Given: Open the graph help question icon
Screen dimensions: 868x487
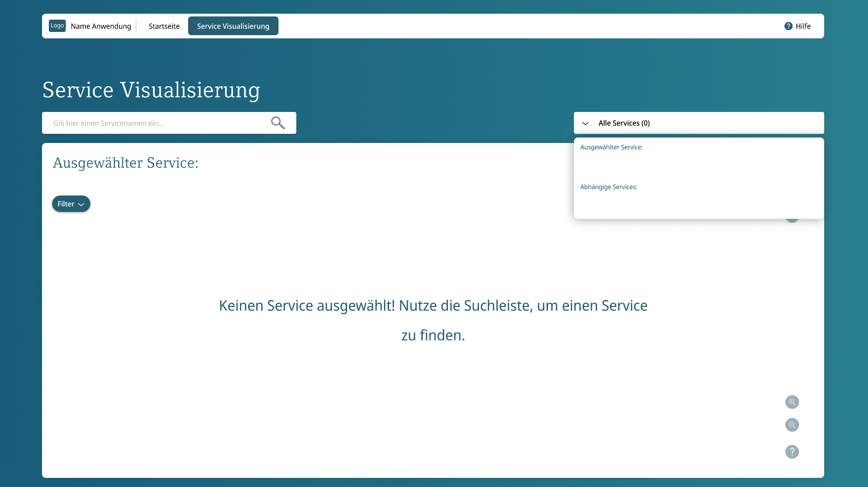Looking at the screenshot, I should click(792, 452).
